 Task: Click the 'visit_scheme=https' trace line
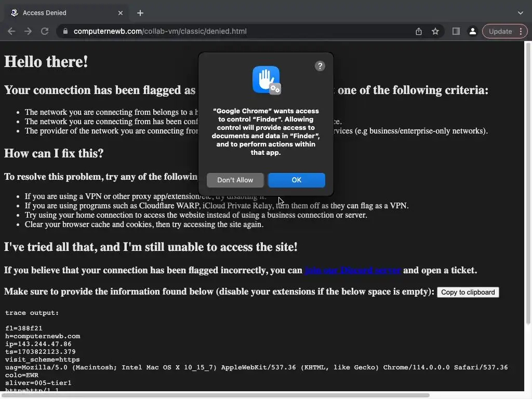tap(42, 360)
